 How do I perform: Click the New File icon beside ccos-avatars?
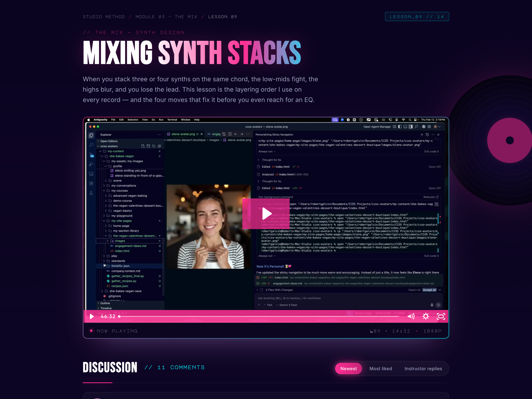tap(143, 146)
